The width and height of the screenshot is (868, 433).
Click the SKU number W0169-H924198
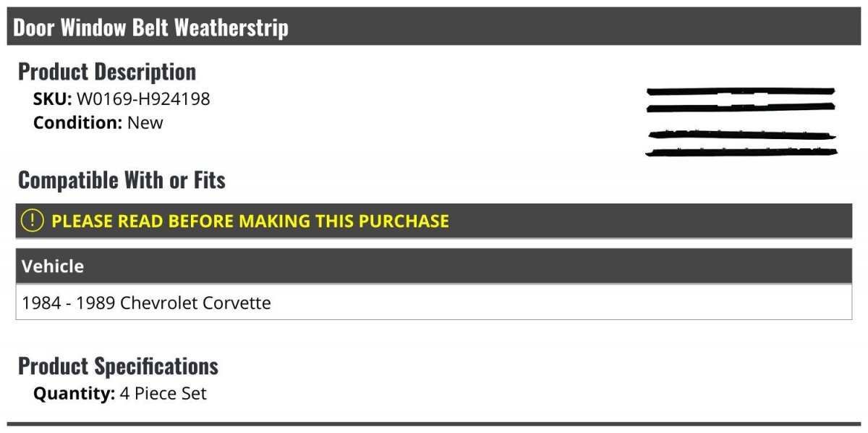[143, 99]
